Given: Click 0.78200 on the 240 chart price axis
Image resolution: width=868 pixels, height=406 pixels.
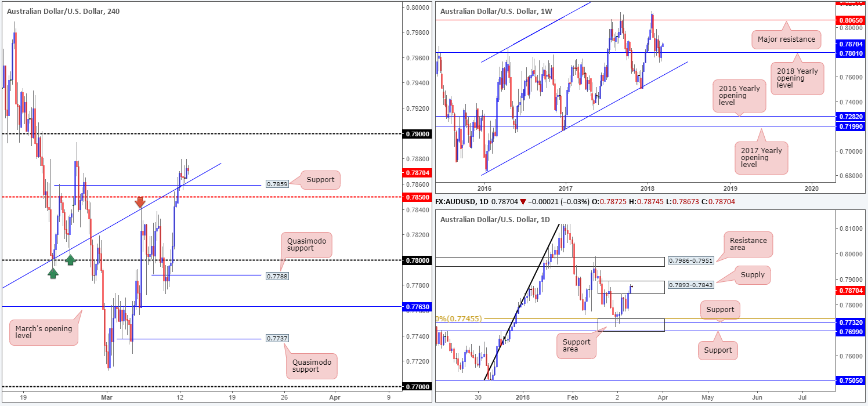Looking at the screenshot, I should tap(417, 235).
